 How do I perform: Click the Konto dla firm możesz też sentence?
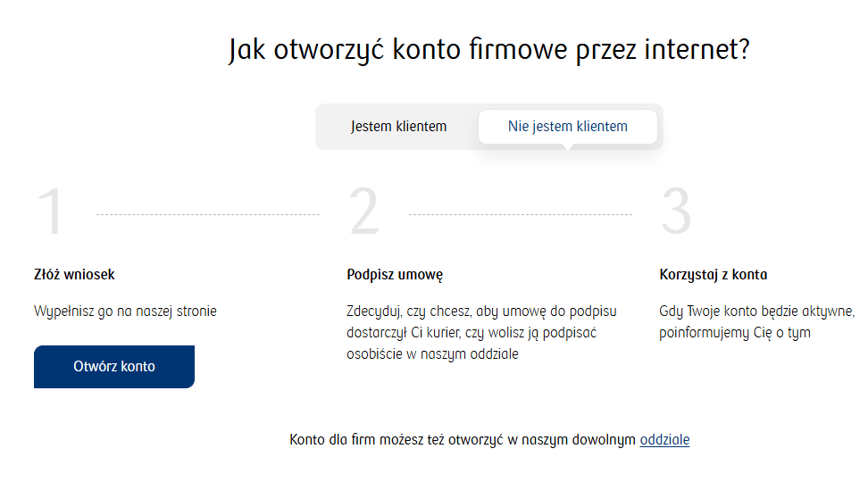[489, 440]
